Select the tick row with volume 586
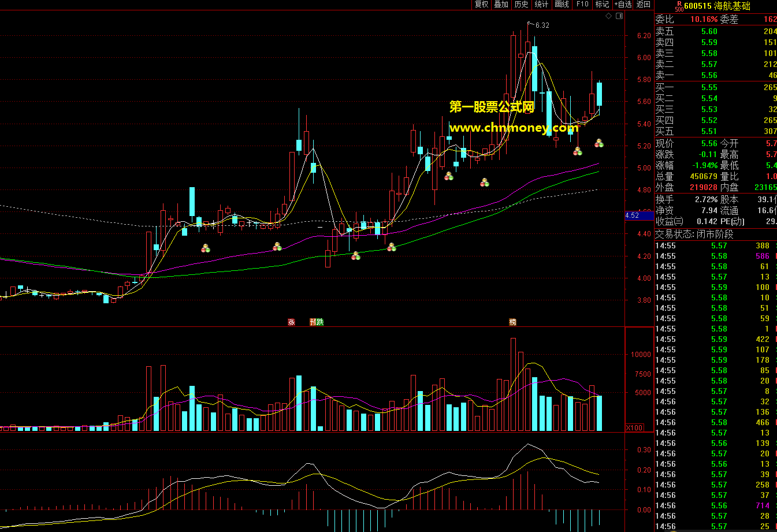 click(x=716, y=256)
